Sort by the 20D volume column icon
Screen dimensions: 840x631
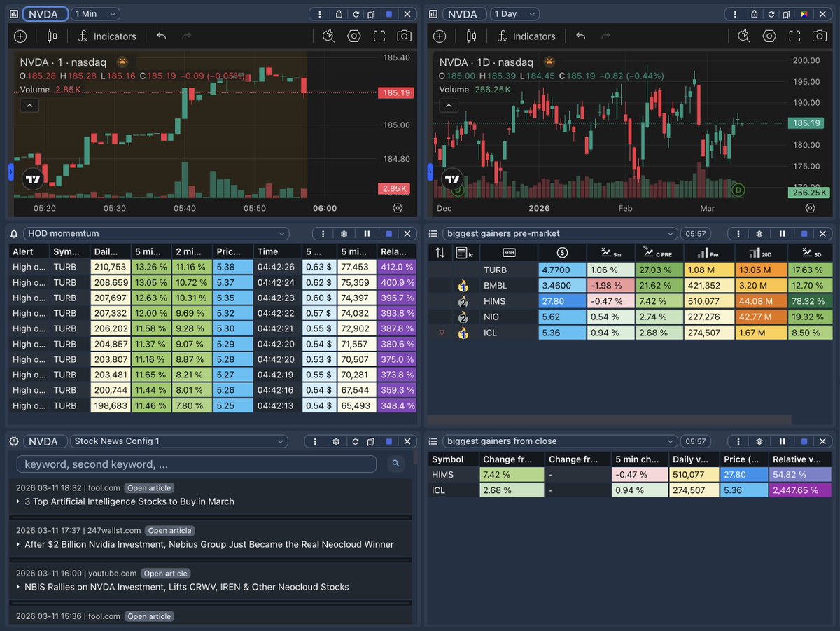760,253
